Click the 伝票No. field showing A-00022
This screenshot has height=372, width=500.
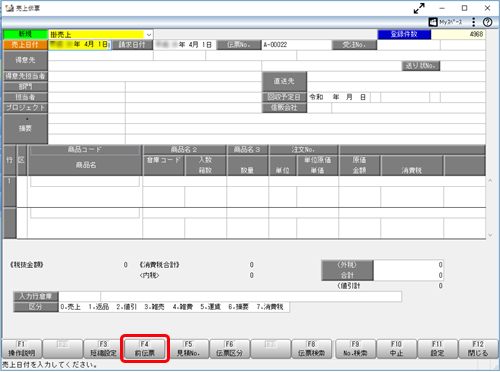(x=296, y=45)
